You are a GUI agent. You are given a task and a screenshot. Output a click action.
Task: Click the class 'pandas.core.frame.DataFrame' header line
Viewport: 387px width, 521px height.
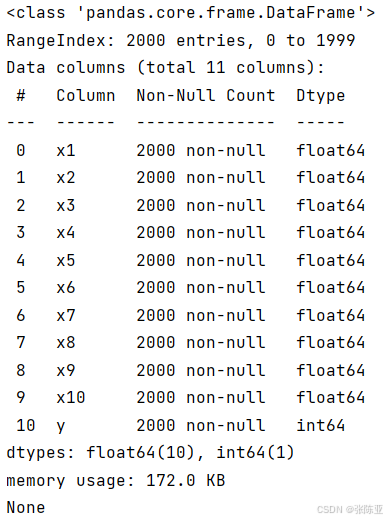point(191,13)
